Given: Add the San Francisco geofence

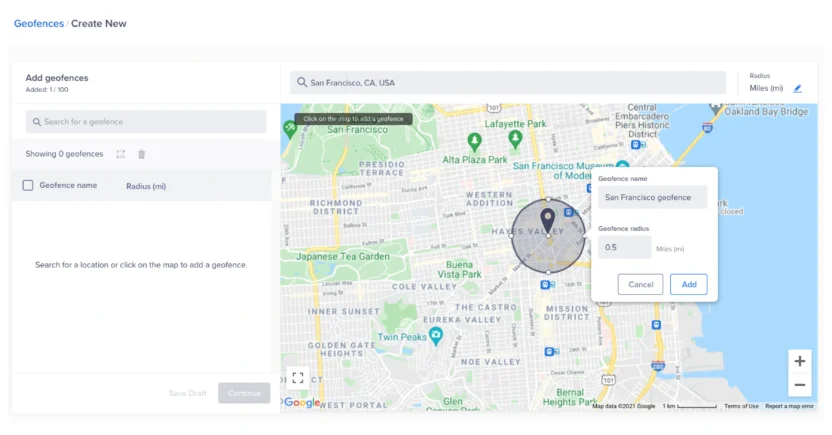Looking at the screenshot, I should tap(689, 284).
